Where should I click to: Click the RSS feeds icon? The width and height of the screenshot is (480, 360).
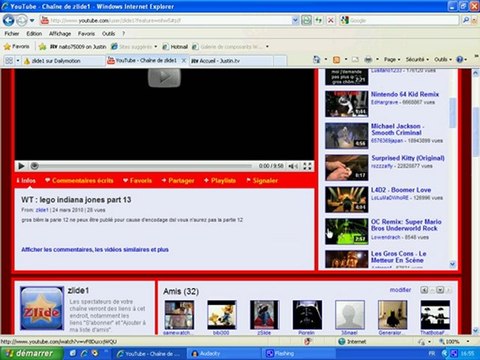(x=336, y=60)
